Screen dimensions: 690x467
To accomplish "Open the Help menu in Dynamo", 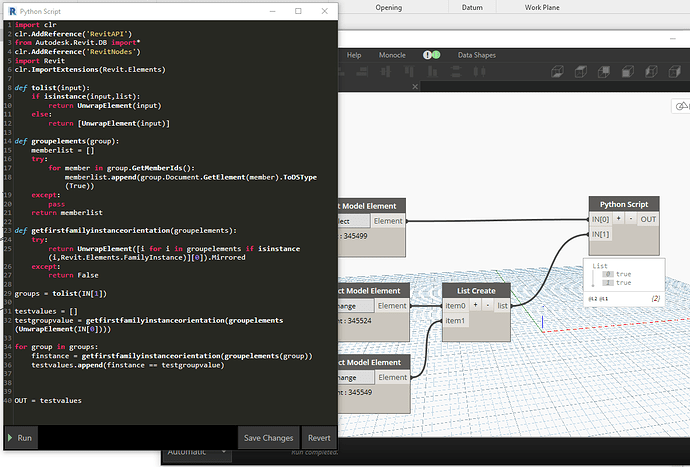I will tap(354, 55).
